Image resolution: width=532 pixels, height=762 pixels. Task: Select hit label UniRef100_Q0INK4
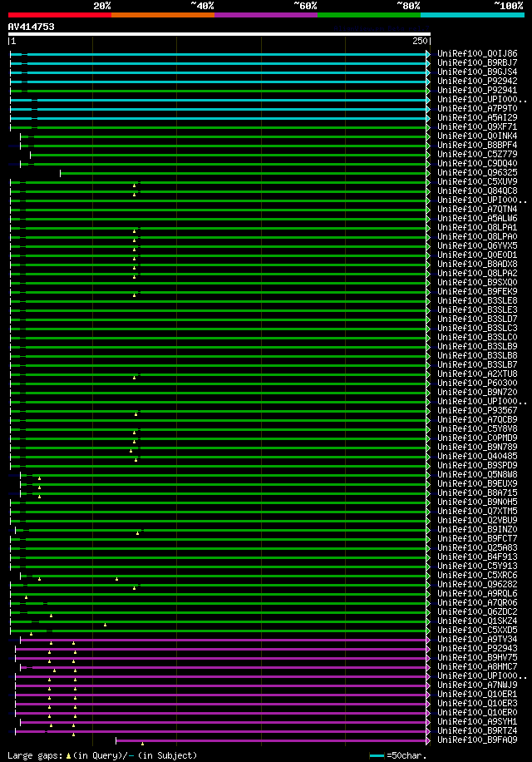click(477, 136)
